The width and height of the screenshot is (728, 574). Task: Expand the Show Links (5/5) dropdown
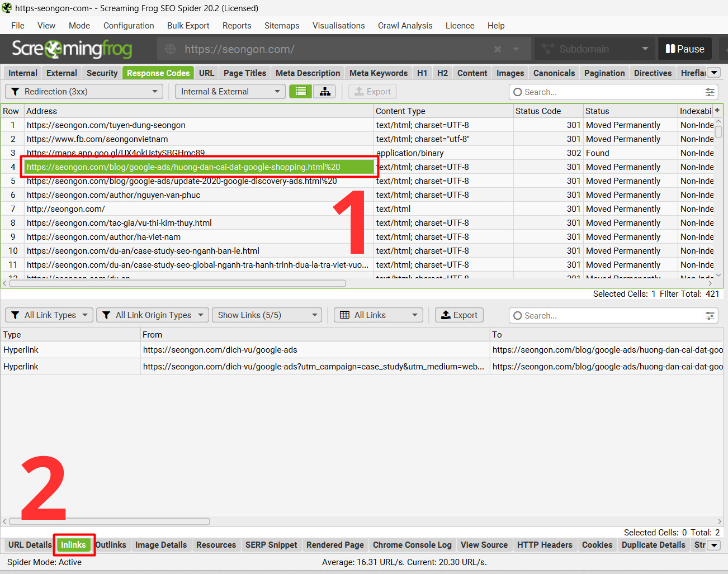point(267,315)
